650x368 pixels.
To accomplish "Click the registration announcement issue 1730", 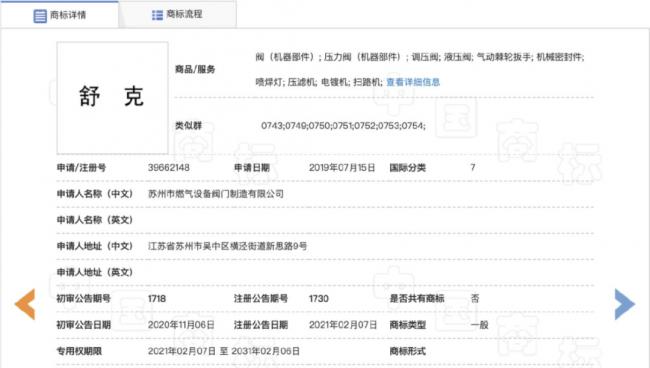I will click(319, 298).
